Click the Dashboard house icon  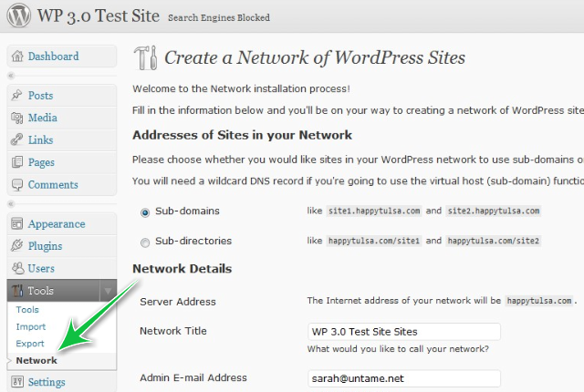coord(16,57)
